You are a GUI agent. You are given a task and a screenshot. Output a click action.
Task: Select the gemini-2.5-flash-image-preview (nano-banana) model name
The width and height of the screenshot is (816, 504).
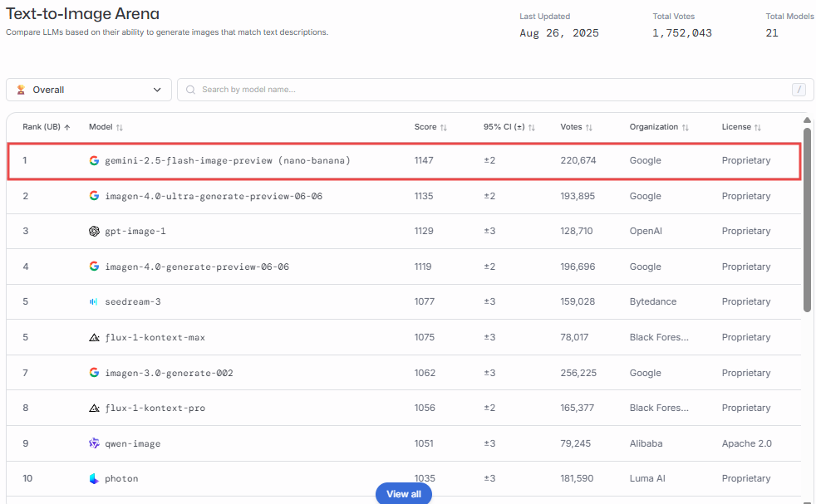[228, 160]
